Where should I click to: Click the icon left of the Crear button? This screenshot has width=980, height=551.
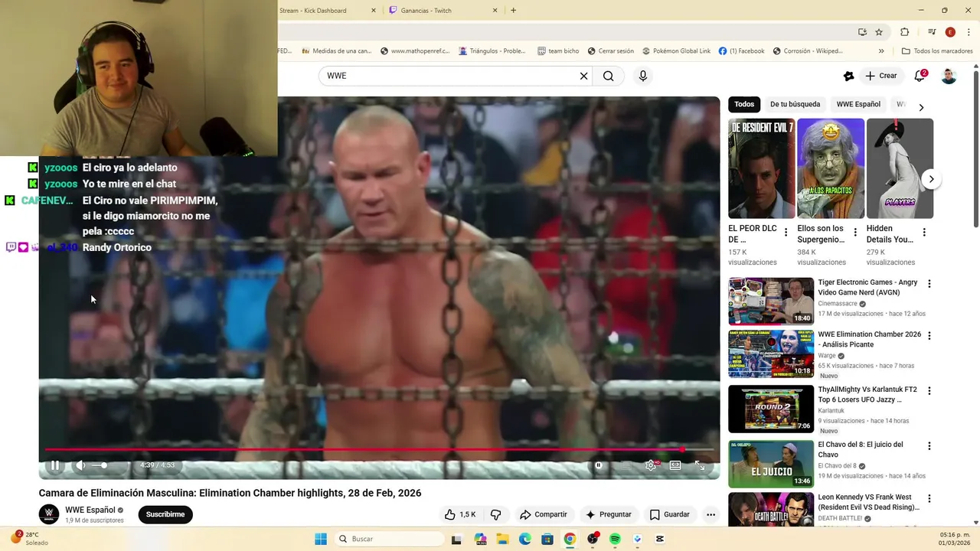coord(848,76)
